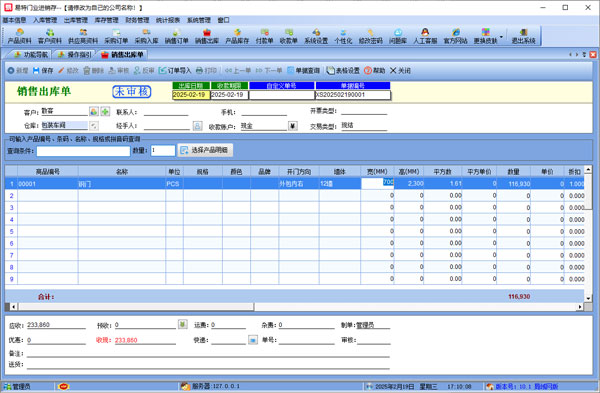600x393 pixels.
Task: Open warehouse picker beside 仓库 field
Action: [x=94, y=126]
